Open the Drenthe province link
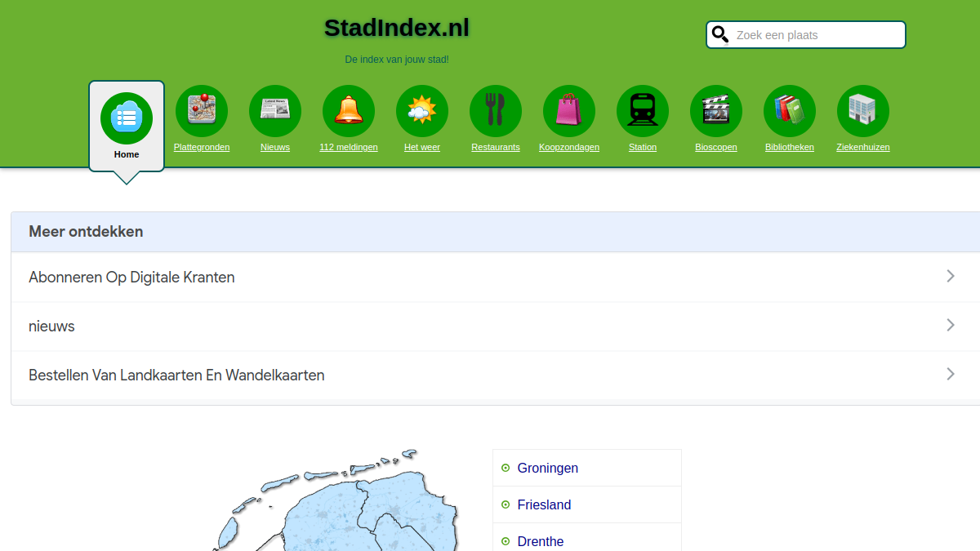This screenshot has height=551, width=980. click(x=541, y=541)
